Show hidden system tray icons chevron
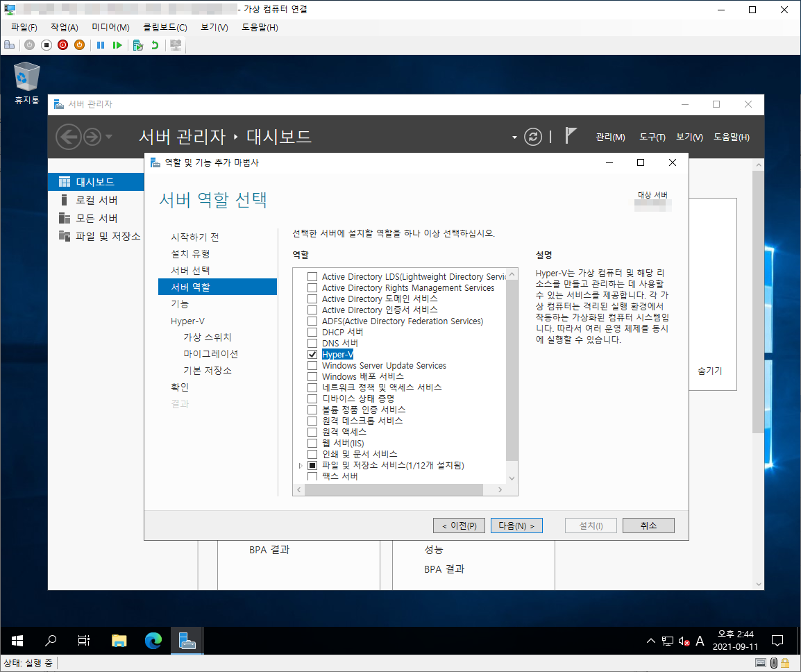This screenshot has height=672, width=801. 650,641
